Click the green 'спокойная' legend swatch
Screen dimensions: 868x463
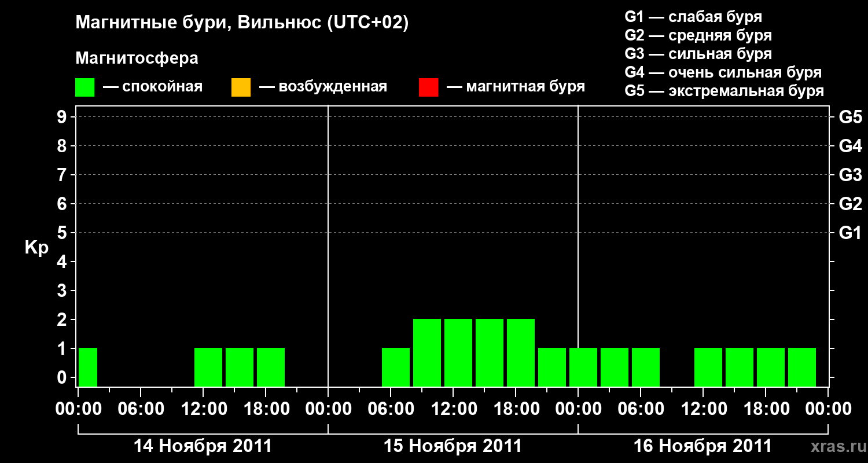coord(85,87)
